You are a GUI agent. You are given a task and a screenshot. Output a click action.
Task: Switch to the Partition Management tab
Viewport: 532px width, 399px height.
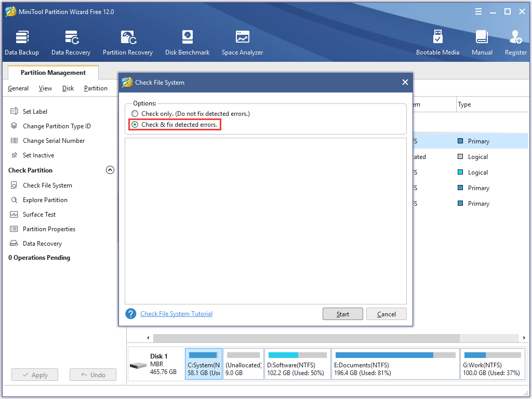[x=52, y=73]
